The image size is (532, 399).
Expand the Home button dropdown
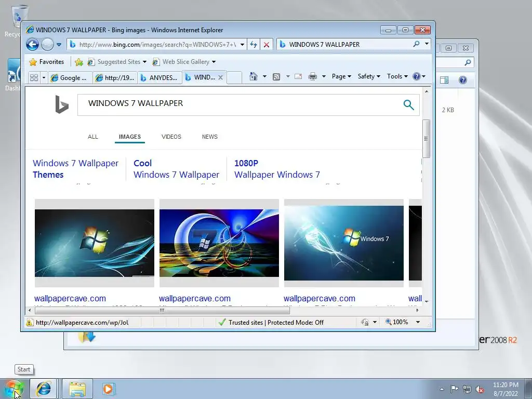click(x=264, y=76)
